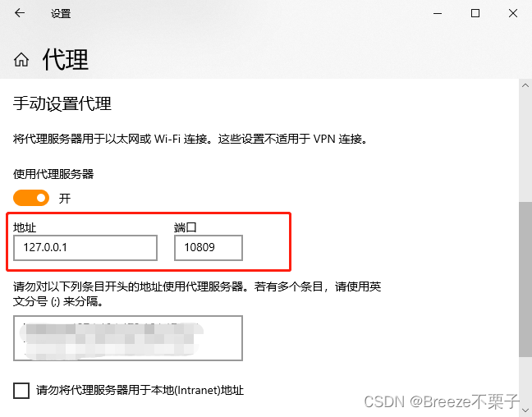Focus the 地址 field showing 127.0.0.1
Image resolution: width=532 pixels, height=417 pixels.
coord(85,248)
